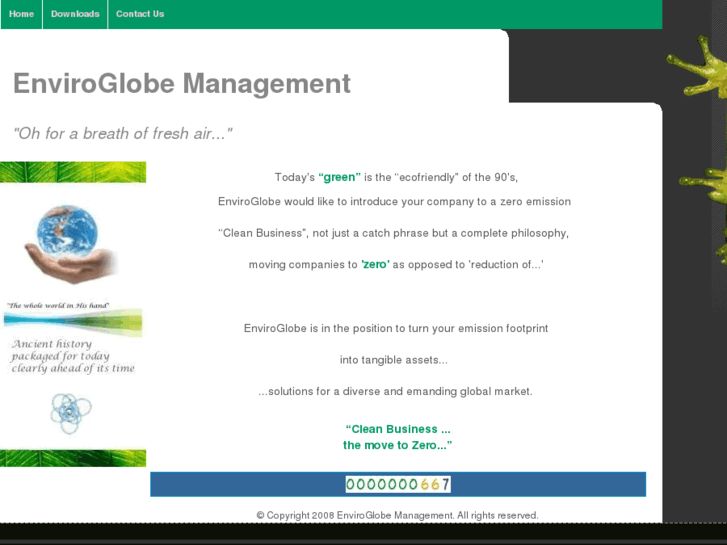Click the "into tangible assets..." line
The height and width of the screenshot is (545, 727).
coord(394,360)
